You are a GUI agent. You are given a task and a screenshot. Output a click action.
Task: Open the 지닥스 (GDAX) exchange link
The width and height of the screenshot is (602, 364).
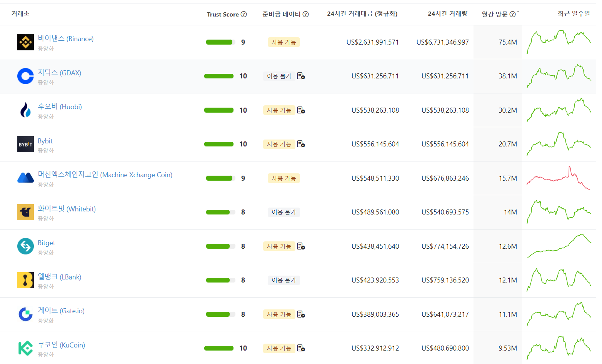(x=60, y=73)
